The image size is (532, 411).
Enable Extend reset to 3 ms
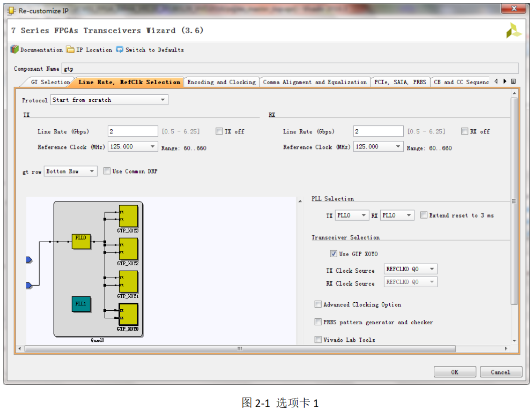pos(424,215)
